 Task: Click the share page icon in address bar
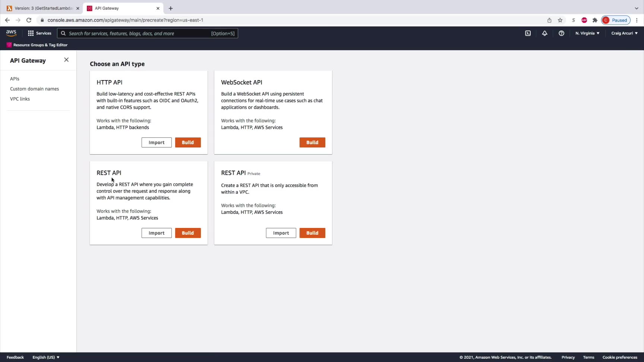[x=549, y=20]
